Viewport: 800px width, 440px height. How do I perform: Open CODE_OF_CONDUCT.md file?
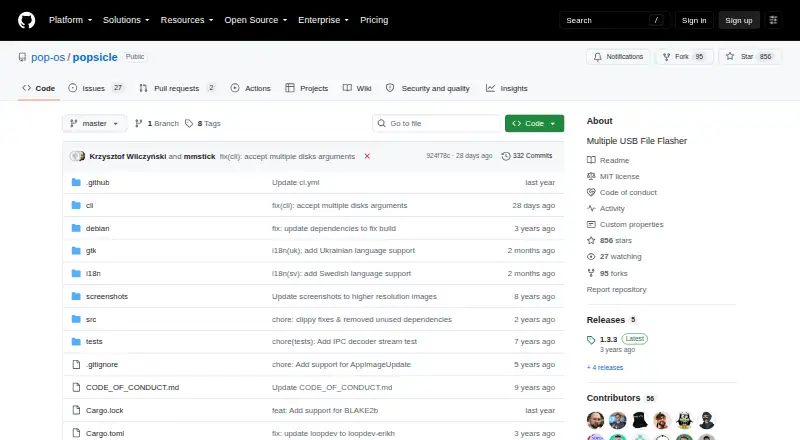point(132,387)
